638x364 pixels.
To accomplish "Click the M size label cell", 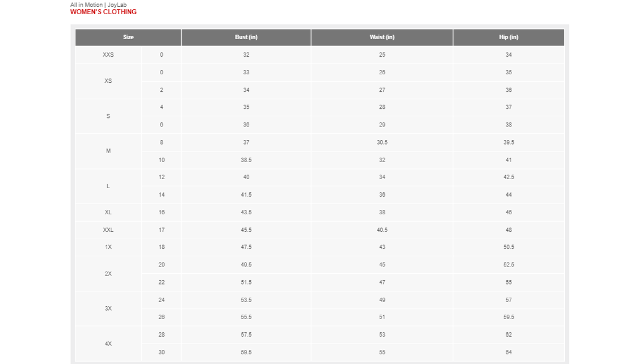I will tap(108, 151).
